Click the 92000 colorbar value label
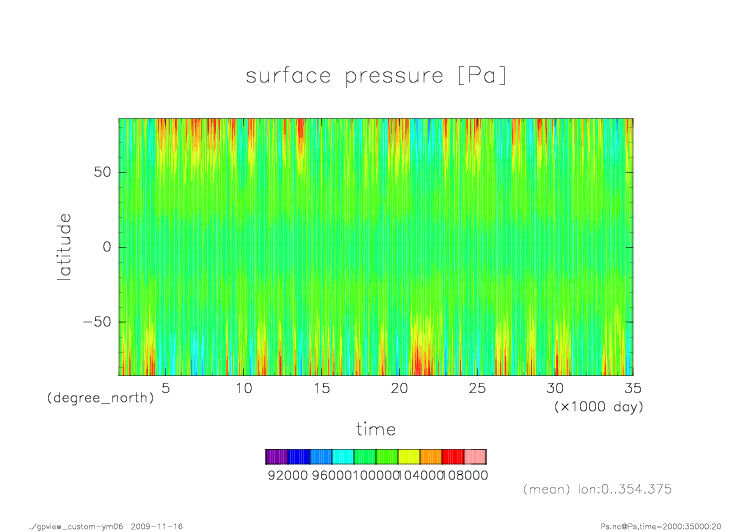 click(287, 476)
